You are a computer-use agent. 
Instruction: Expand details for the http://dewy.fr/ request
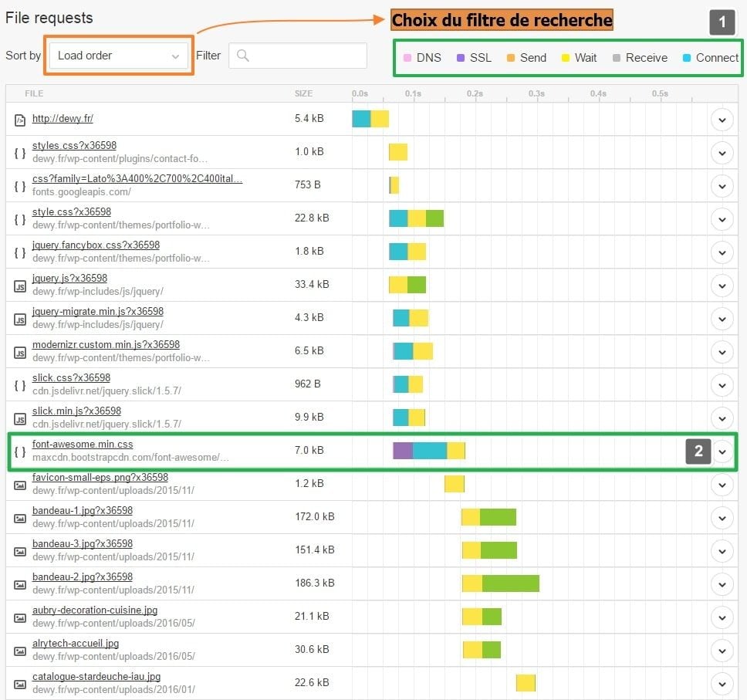tap(722, 120)
